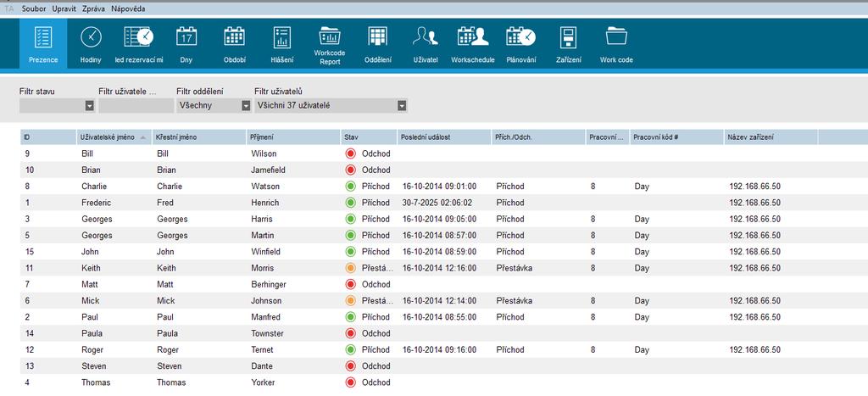Select the cell 16-10-2014 08:55:00

coord(439,317)
